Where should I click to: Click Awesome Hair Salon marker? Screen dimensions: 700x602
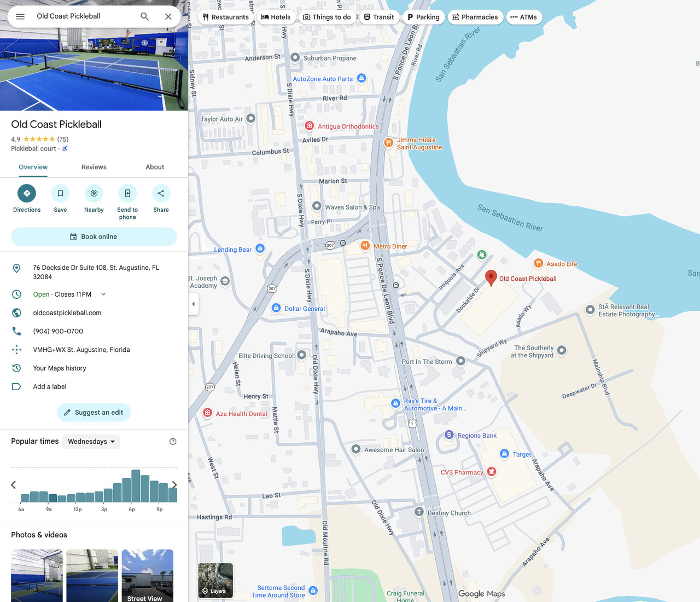[356, 449]
